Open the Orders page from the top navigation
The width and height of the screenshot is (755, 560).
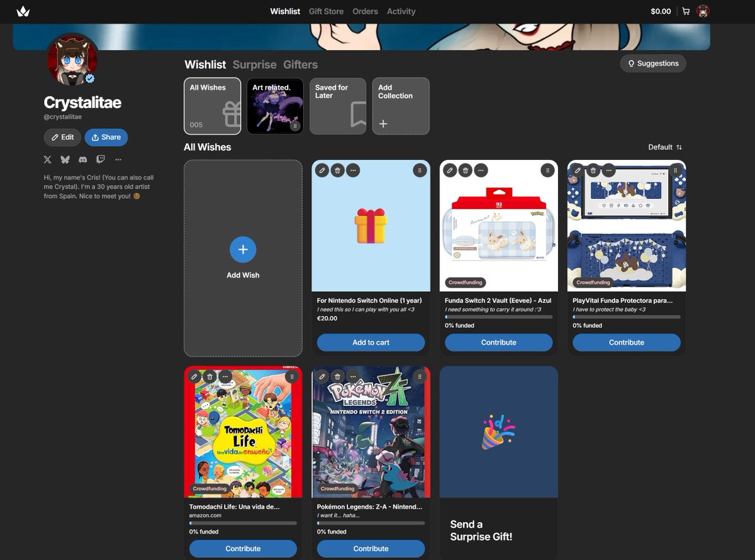pyautogui.click(x=365, y=11)
